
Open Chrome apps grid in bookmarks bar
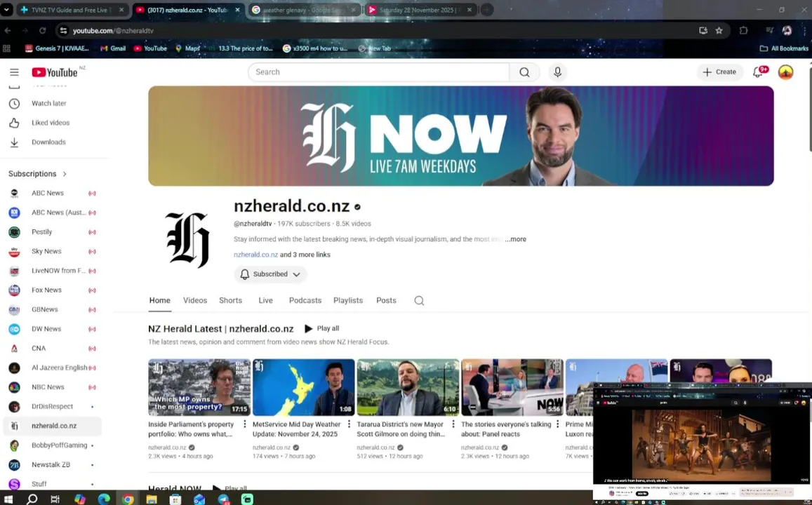pos(7,48)
